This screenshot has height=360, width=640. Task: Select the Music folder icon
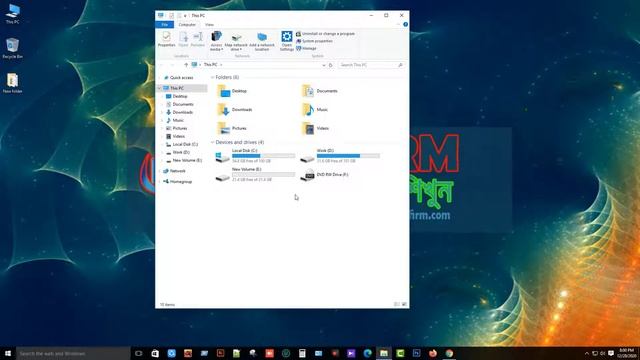click(308, 110)
